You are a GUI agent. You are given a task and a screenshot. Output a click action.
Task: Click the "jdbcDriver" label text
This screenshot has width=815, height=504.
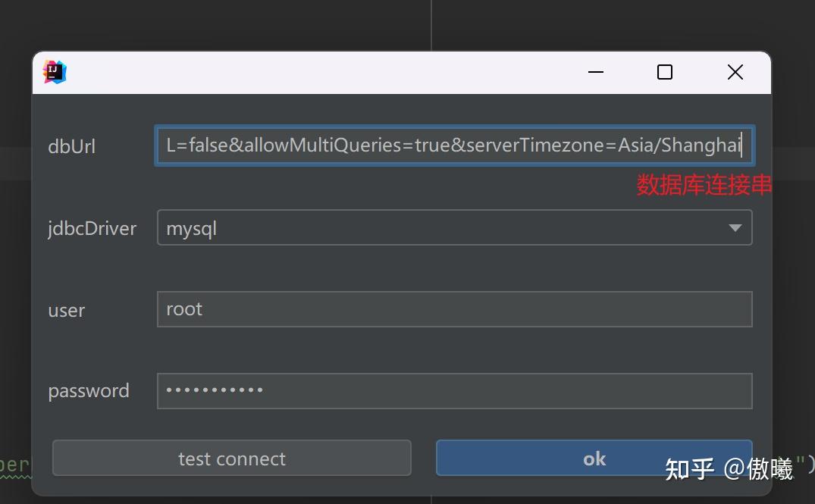point(92,227)
